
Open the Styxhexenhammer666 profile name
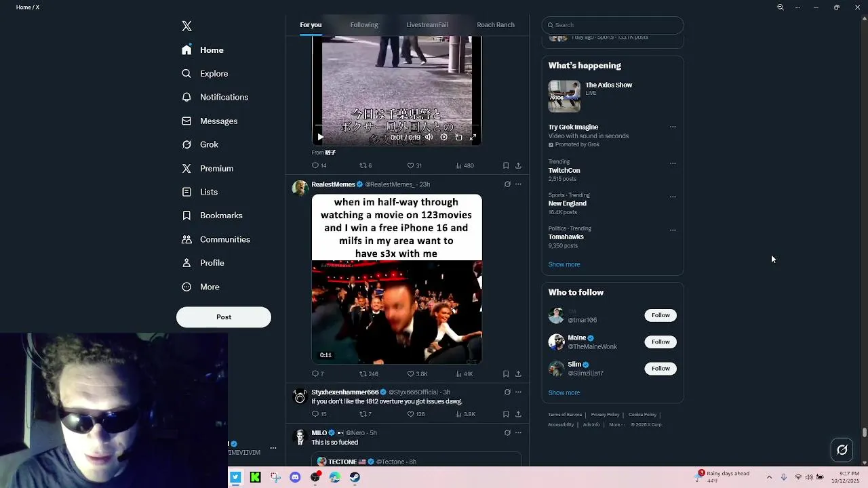(x=344, y=392)
